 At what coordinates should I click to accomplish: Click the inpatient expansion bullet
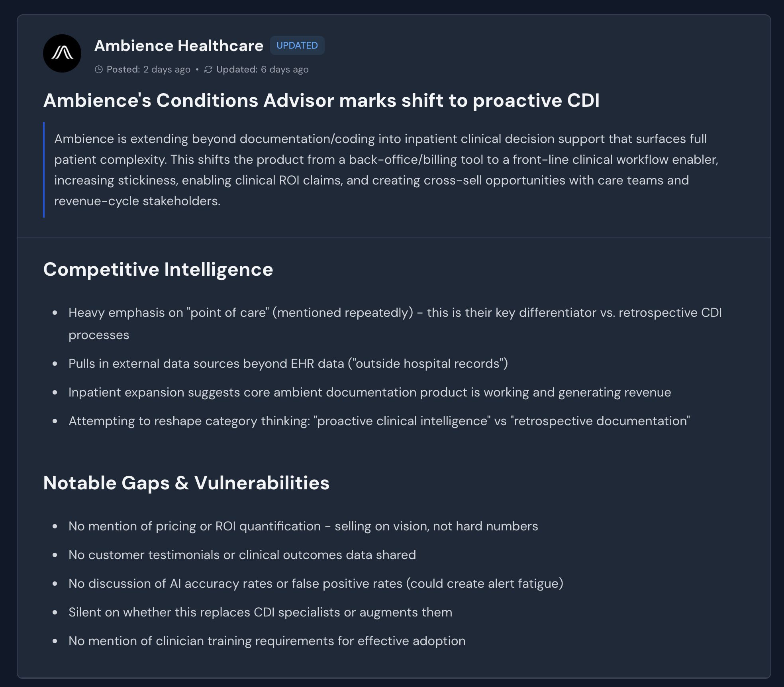tap(369, 392)
